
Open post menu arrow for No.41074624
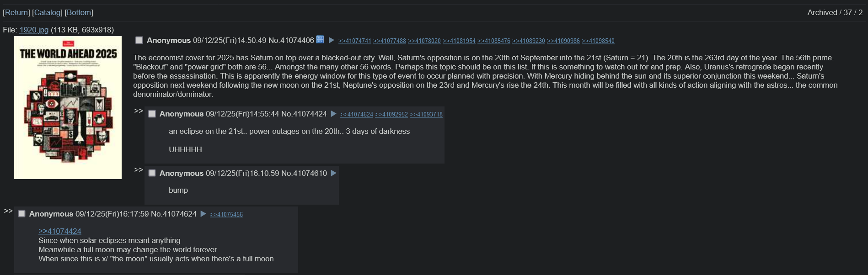tap(203, 214)
